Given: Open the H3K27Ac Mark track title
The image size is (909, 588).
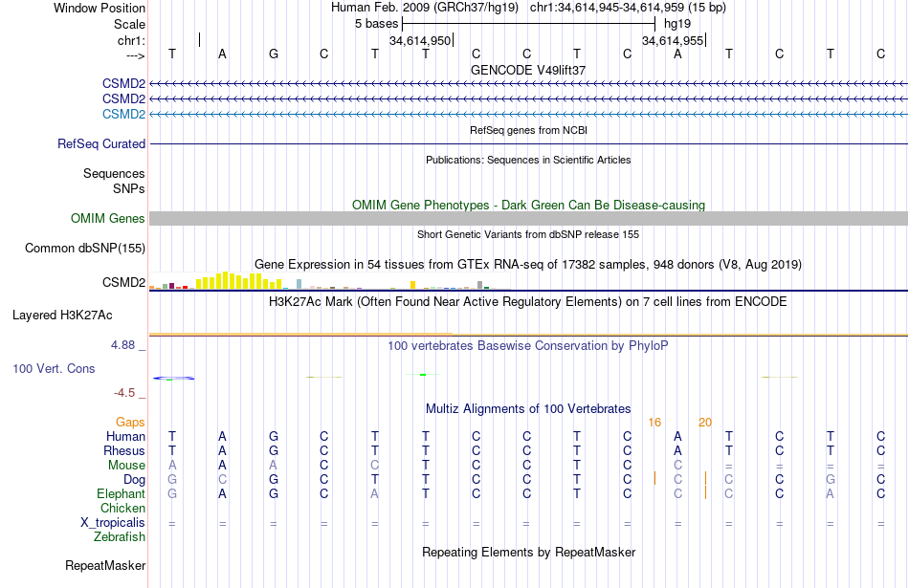Looking at the screenshot, I should point(528,302).
